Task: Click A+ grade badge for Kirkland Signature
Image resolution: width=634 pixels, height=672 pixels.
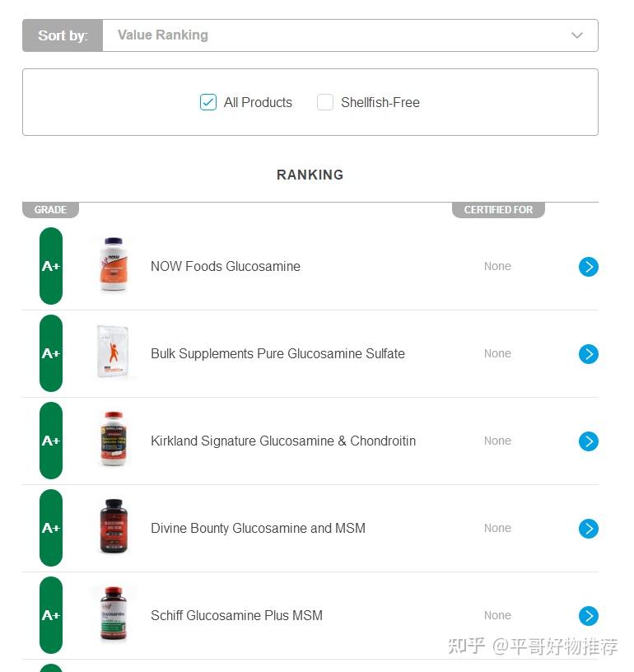Action: [x=51, y=441]
